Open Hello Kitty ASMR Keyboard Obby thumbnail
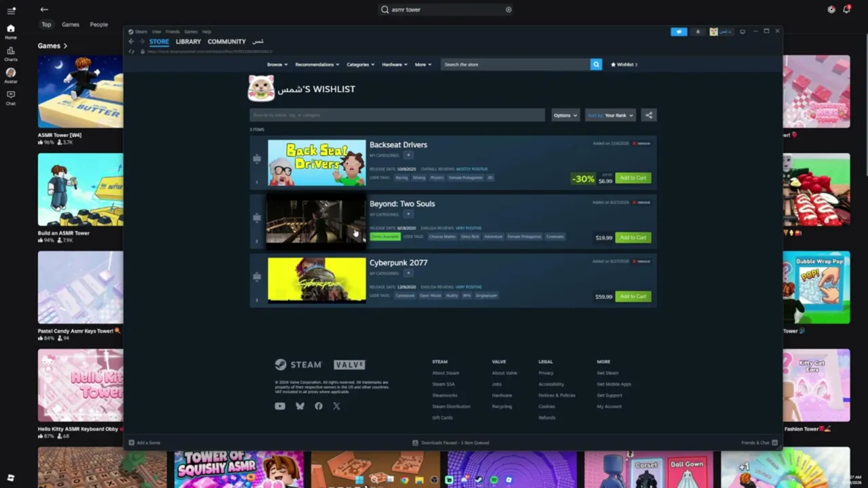The image size is (868, 488). pos(81,386)
